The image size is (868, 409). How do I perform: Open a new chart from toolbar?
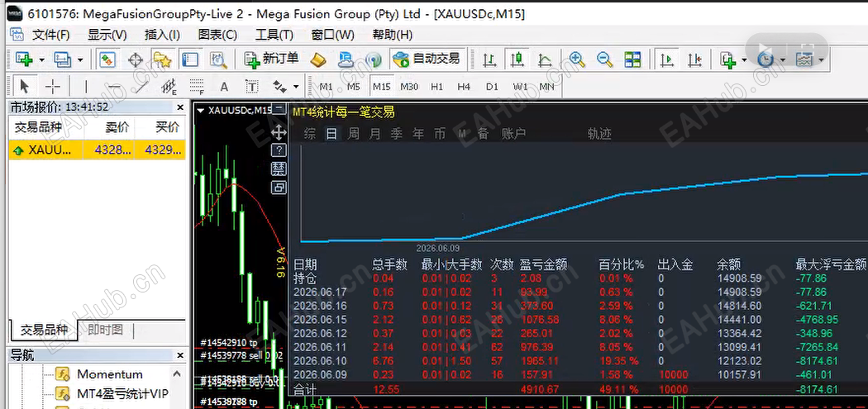24,59
